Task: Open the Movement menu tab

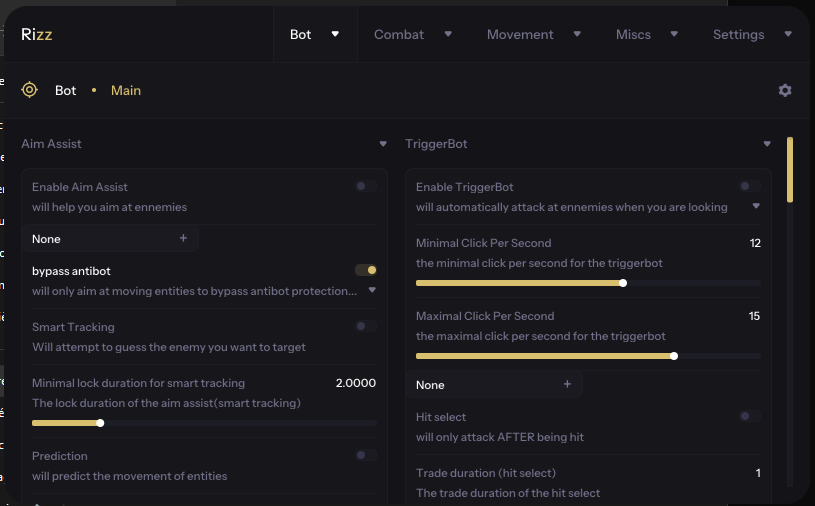Action: point(520,34)
